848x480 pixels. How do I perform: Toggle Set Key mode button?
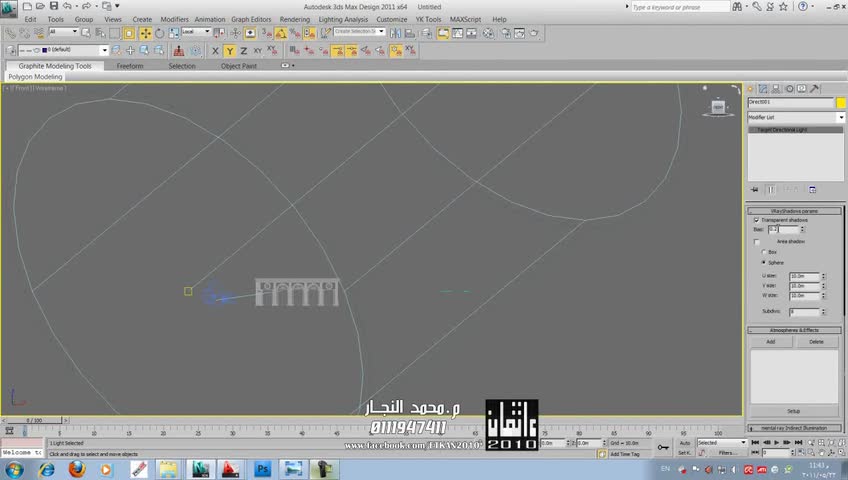[684, 453]
